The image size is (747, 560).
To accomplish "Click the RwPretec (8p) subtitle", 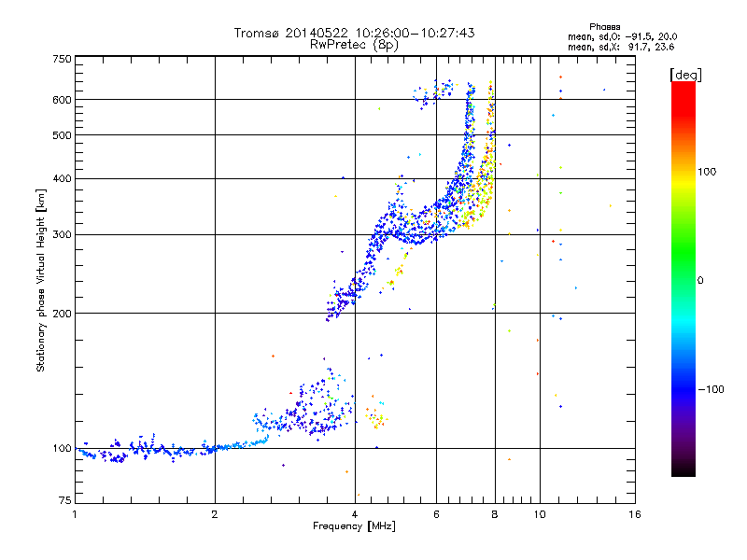I will click(354, 45).
